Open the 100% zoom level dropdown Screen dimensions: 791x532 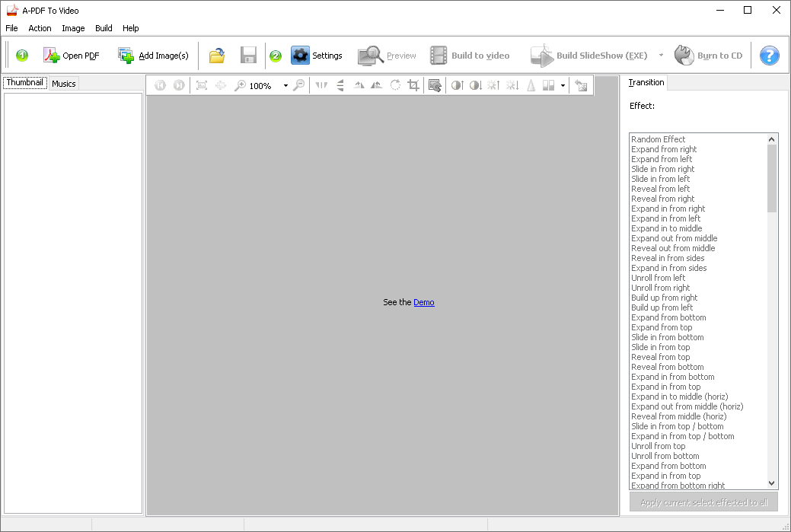point(285,86)
